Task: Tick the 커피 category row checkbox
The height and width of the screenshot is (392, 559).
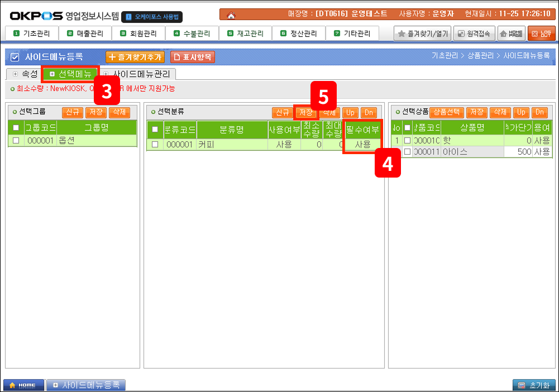Action: [155, 145]
